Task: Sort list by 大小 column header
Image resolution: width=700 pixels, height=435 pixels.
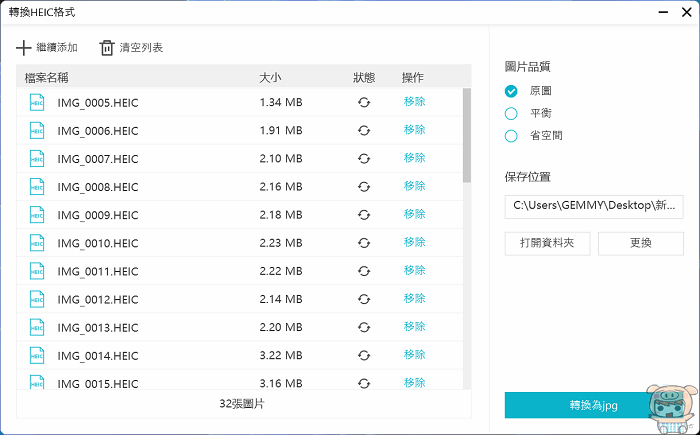Action: click(270, 77)
